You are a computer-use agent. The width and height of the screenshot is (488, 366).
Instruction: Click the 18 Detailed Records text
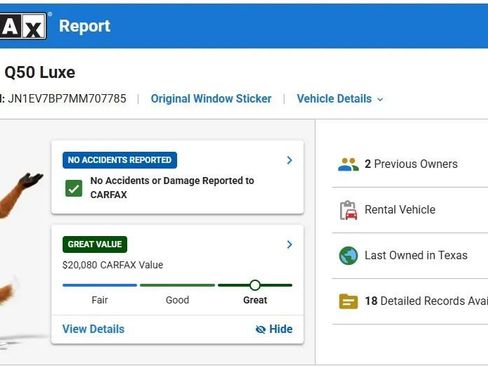[426, 301]
